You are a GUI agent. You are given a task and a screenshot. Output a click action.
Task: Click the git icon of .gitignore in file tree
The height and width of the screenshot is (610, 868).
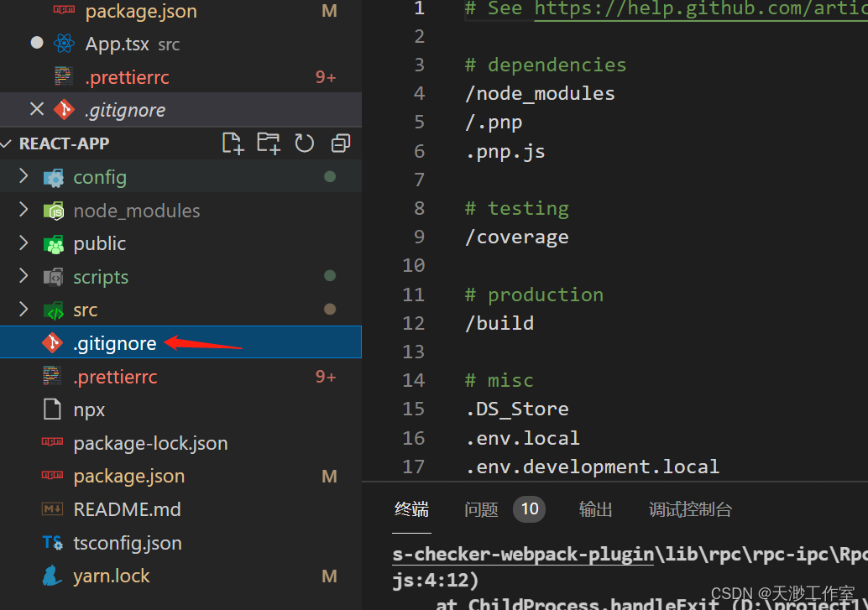pyautogui.click(x=53, y=342)
